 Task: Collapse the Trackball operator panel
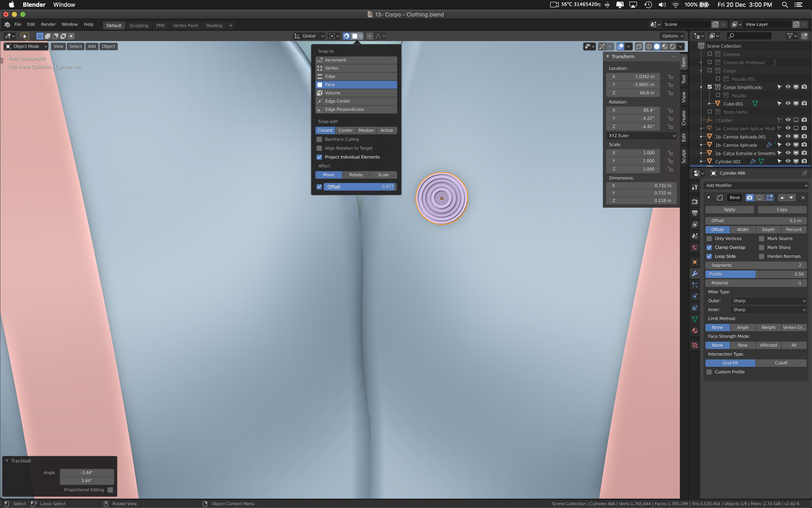(7, 461)
